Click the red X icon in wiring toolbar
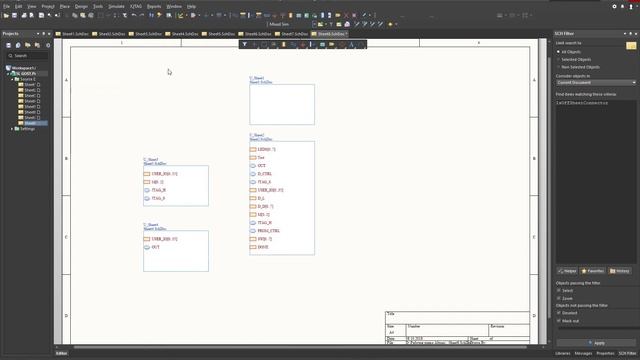 click(x=347, y=16)
